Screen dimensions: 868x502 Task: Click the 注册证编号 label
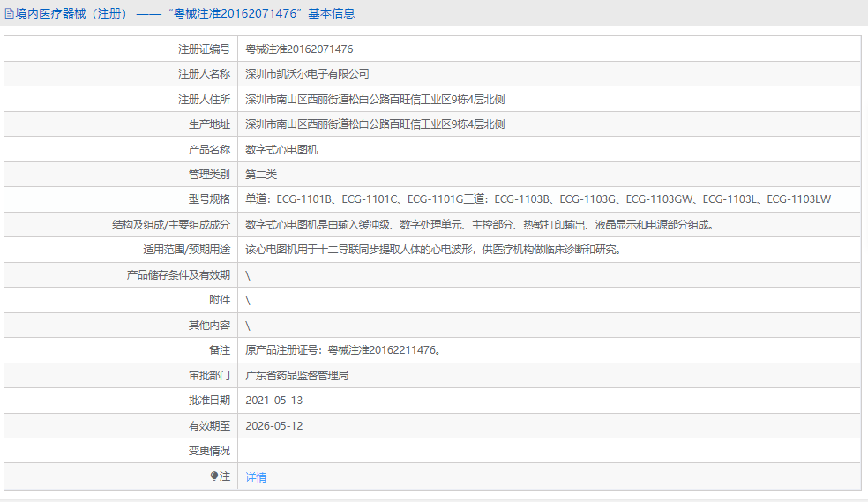(x=204, y=49)
